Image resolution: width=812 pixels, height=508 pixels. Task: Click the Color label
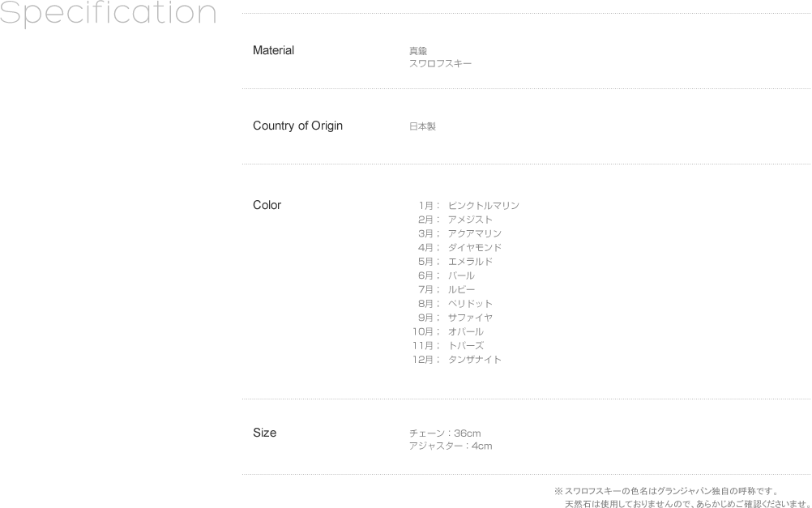click(267, 205)
